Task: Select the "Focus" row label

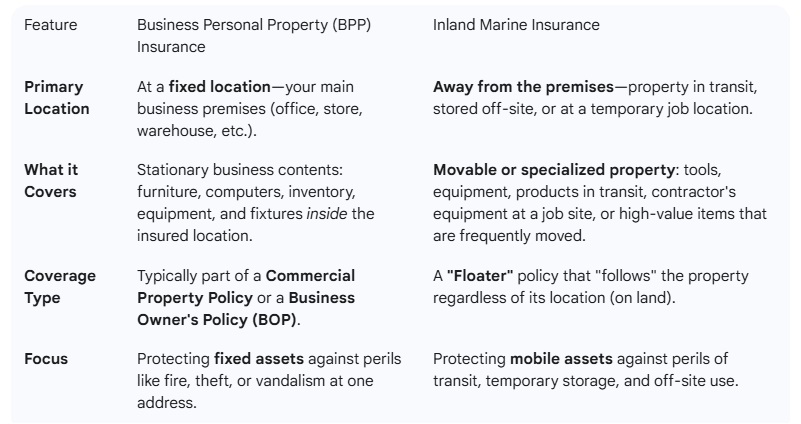Action: 46,358
